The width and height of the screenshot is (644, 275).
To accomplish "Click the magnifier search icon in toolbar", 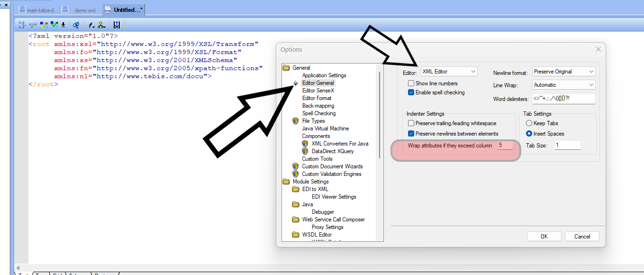I will pyautogui.click(x=75, y=25).
